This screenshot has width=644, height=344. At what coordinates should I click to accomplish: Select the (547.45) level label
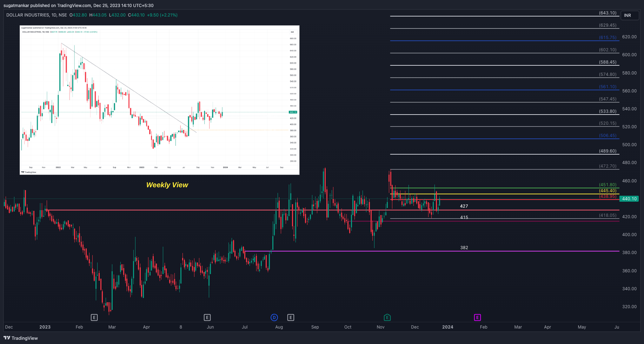click(608, 99)
